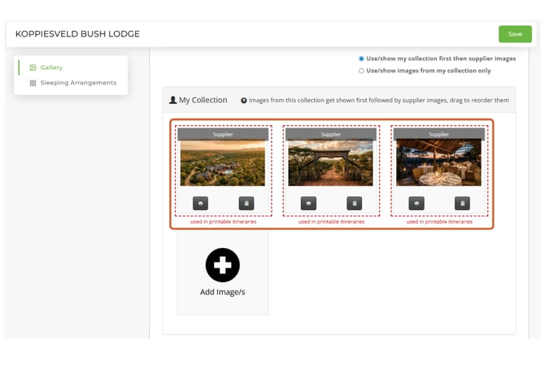This screenshot has height=392, width=545.
Task: Delete the entrance gate image with trash icon
Action: click(x=354, y=203)
